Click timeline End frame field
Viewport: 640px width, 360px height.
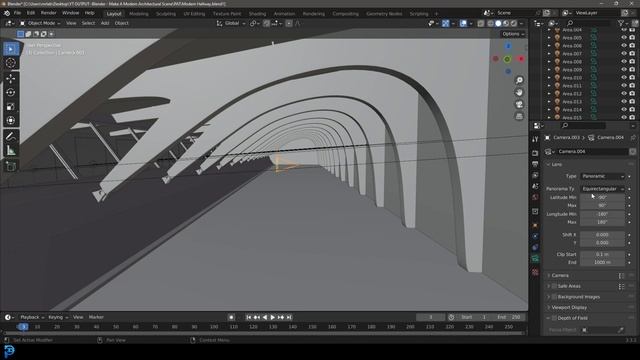click(x=509, y=317)
